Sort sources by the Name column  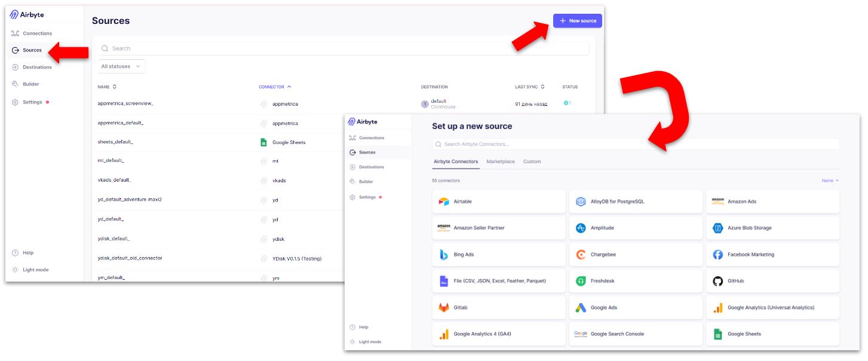coord(108,87)
